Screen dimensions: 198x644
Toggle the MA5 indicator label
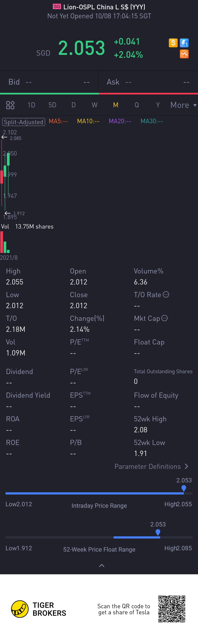[58, 121]
